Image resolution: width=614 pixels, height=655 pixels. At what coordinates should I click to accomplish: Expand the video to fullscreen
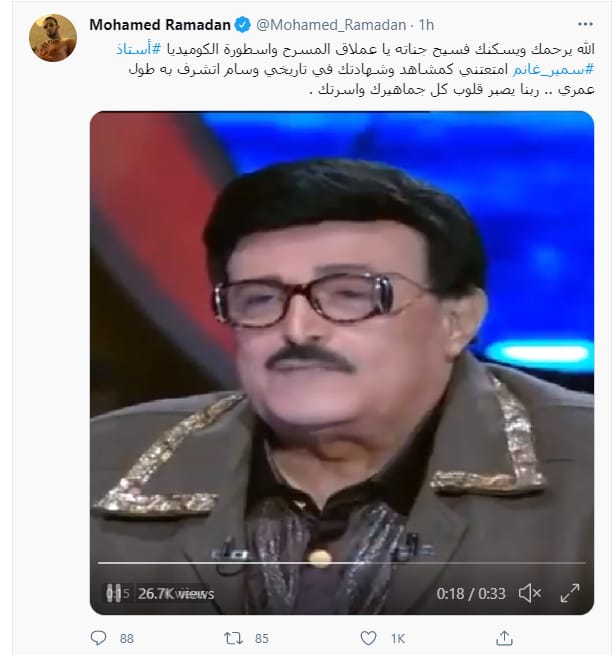pyautogui.click(x=570, y=593)
